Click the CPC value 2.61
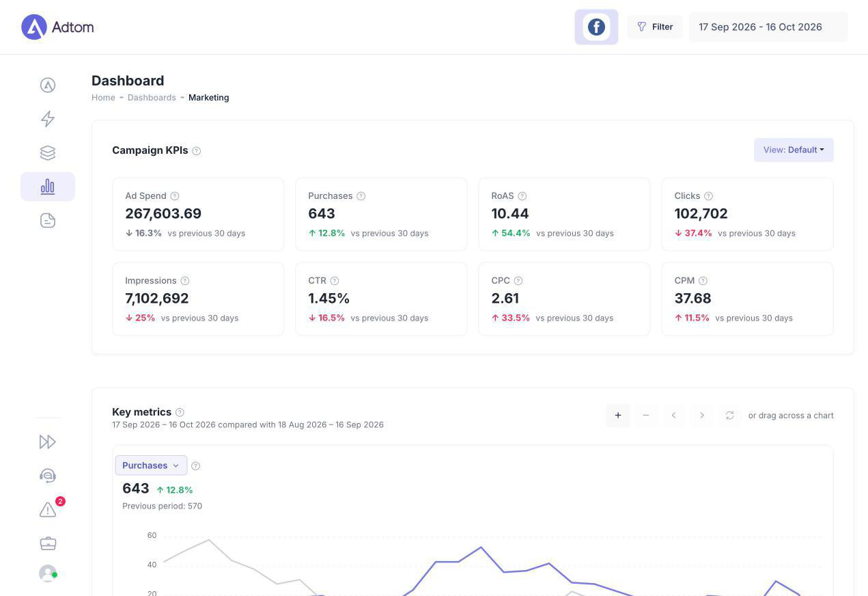 (505, 299)
